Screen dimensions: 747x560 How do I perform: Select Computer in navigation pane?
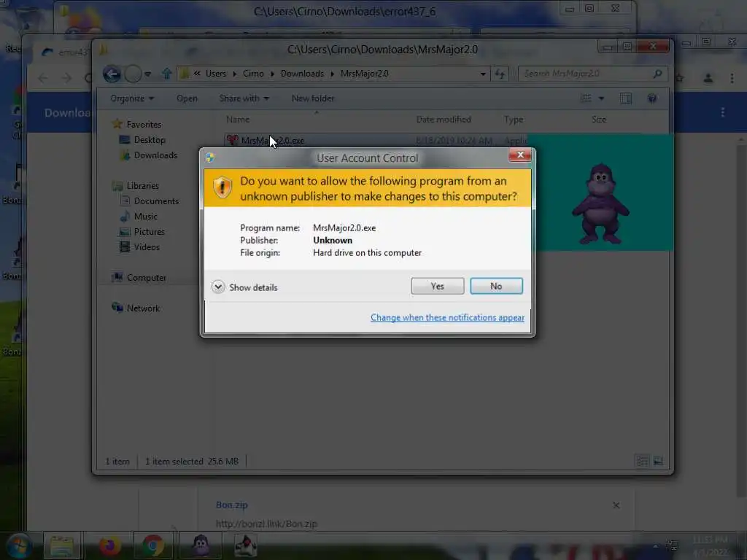coord(146,278)
